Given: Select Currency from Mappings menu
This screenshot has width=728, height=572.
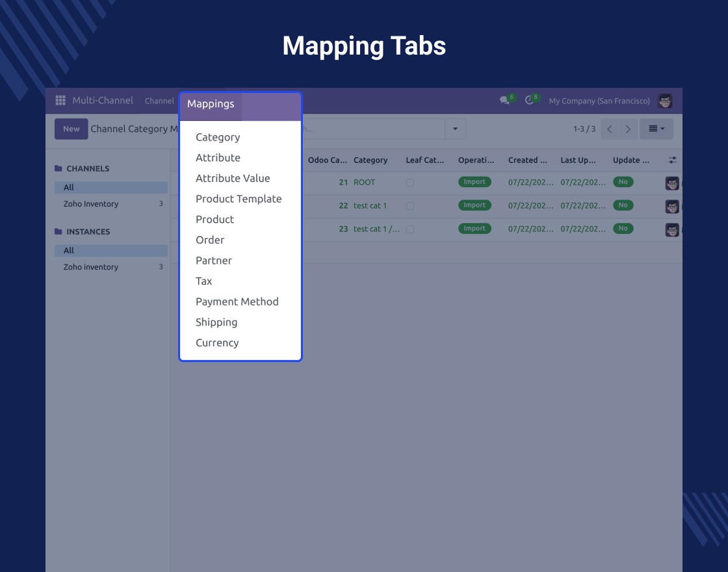Looking at the screenshot, I should [x=217, y=343].
